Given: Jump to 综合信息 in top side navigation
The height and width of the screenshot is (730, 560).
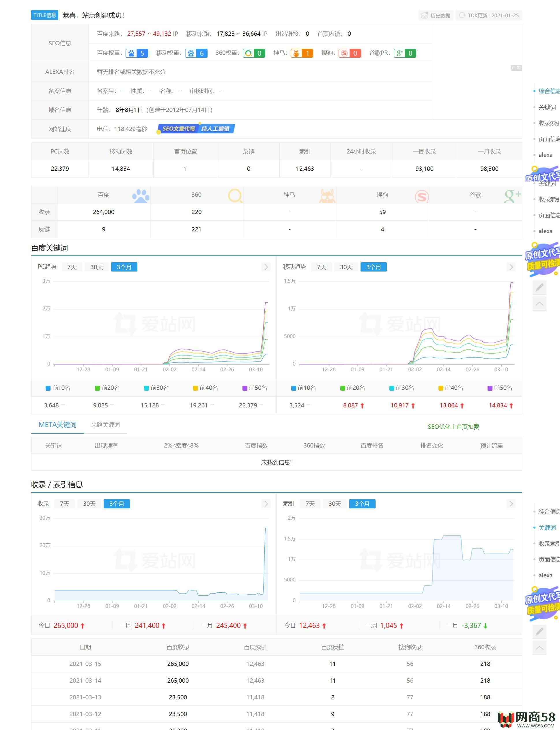Looking at the screenshot, I should 549,91.
